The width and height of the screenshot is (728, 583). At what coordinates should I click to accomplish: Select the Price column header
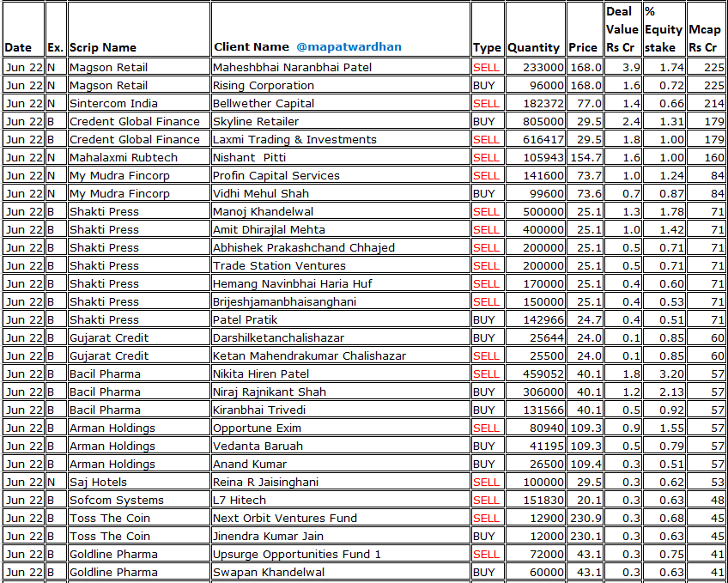tap(585, 29)
